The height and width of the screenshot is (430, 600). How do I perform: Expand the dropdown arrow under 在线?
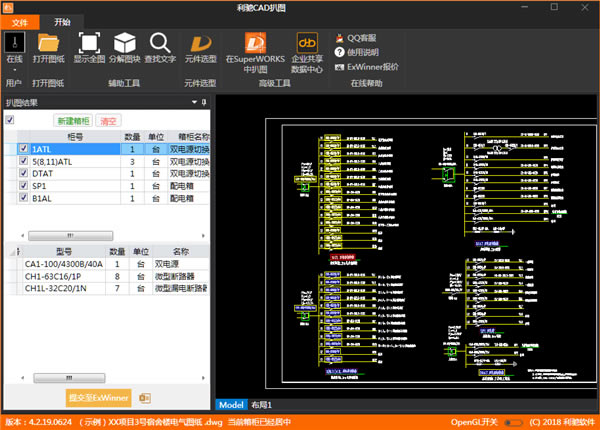(x=14, y=70)
